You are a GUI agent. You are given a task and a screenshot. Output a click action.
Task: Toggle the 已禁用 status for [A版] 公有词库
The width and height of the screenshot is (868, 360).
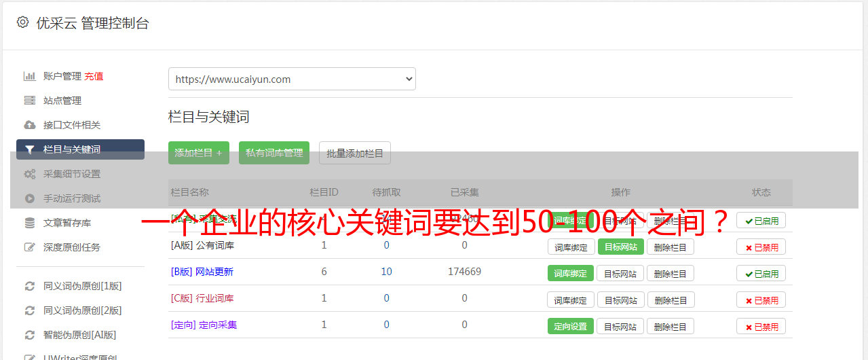761,247
